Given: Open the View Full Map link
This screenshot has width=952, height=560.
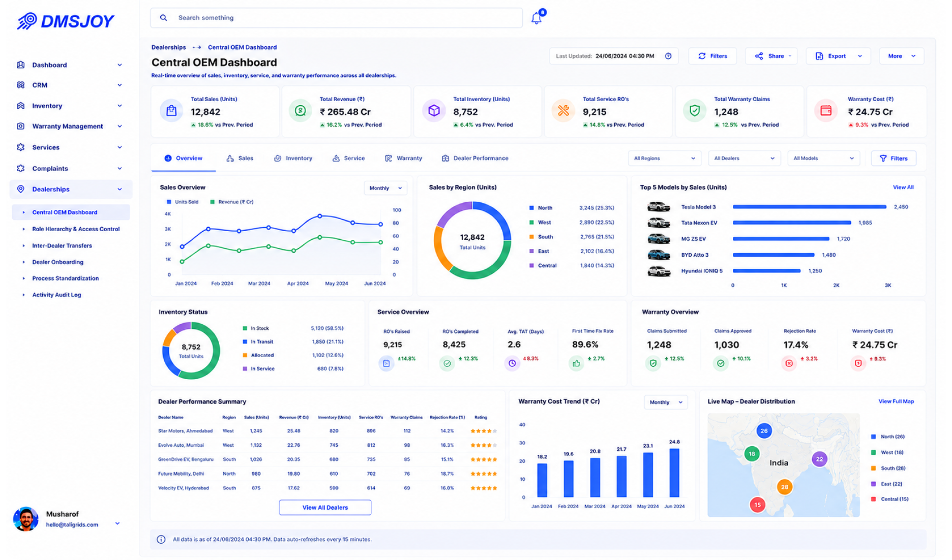Looking at the screenshot, I should [896, 401].
